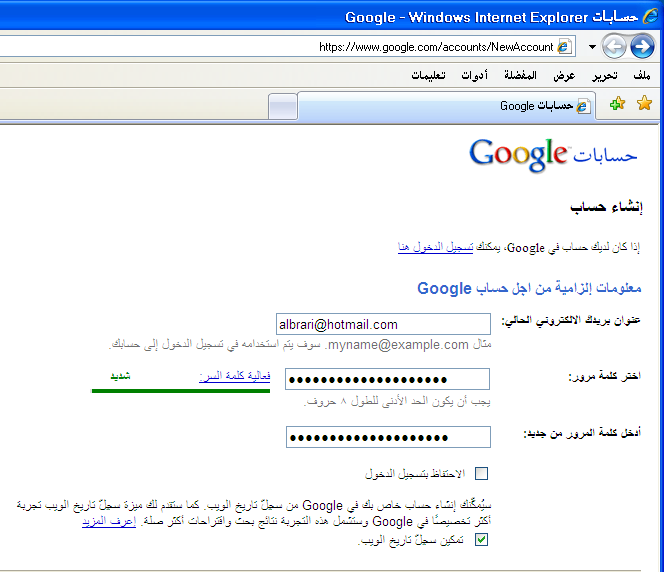Click the Google logo image
Viewport: 664px width, 572px height.
[518, 155]
